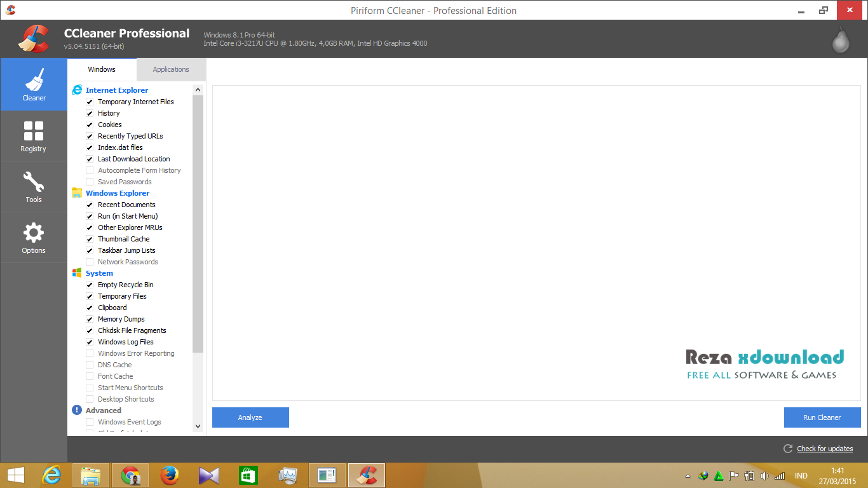Click the Start Menu Shortcuts label

(x=130, y=388)
